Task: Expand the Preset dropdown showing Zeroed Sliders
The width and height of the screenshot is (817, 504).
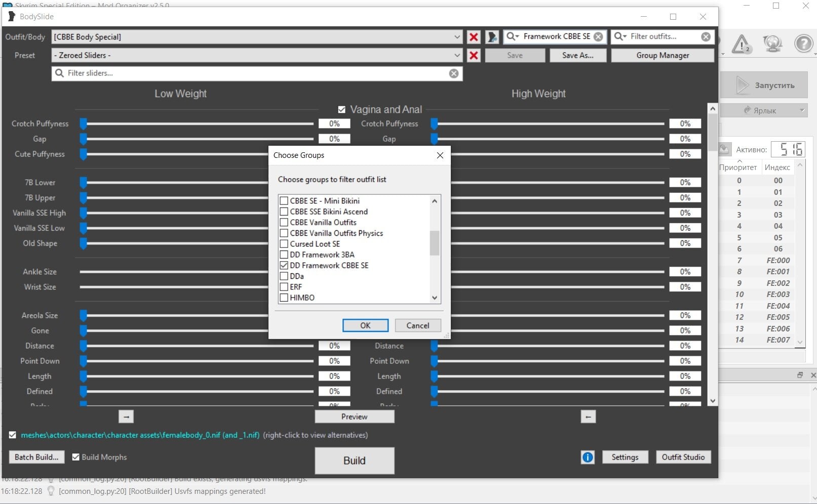Action: pyautogui.click(x=457, y=55)
